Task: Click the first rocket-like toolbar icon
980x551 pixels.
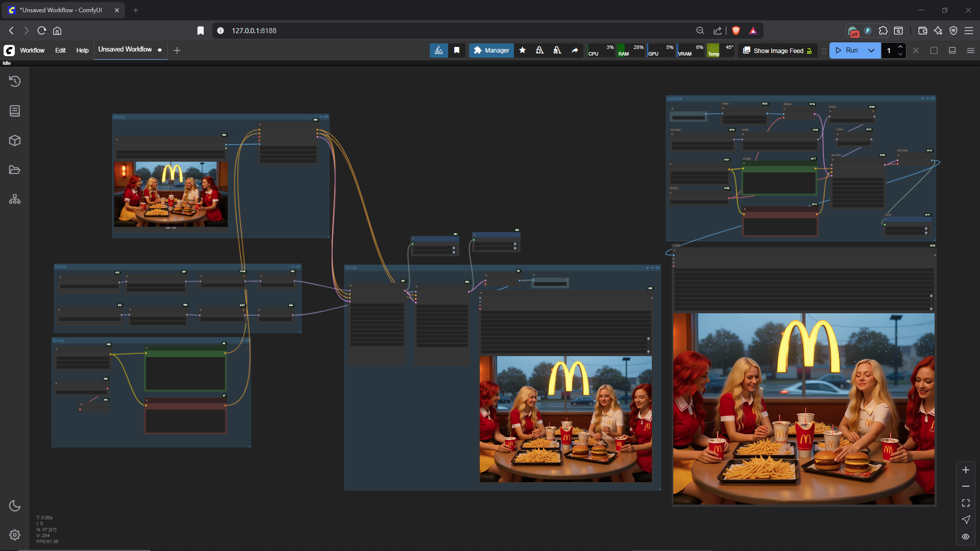Action: (540, 50)
